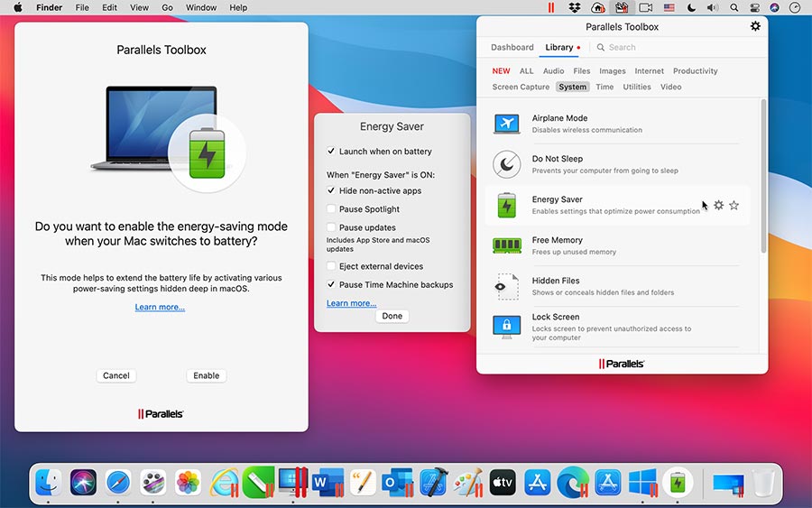Click the Done button in Energy Saver

click(x=392, y=316)
